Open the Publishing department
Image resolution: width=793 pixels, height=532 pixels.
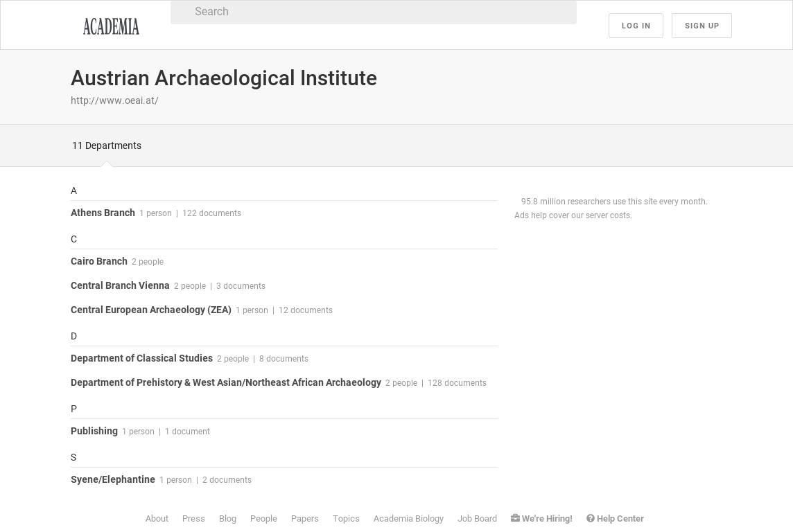click(x=94, y=431)
